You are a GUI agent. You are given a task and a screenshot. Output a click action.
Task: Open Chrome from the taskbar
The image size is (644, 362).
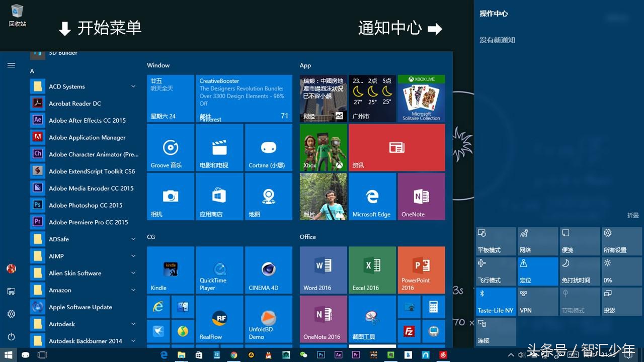coord(233,355)
